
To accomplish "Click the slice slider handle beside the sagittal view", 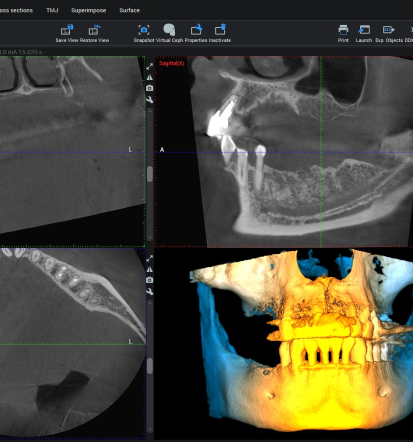I will click(x=150, y=174).
